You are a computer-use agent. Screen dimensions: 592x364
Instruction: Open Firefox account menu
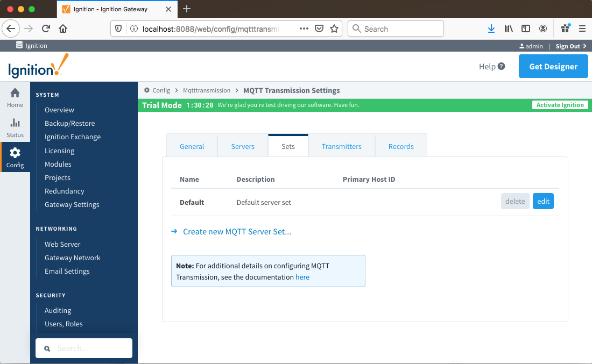click(x=543, y=28)
